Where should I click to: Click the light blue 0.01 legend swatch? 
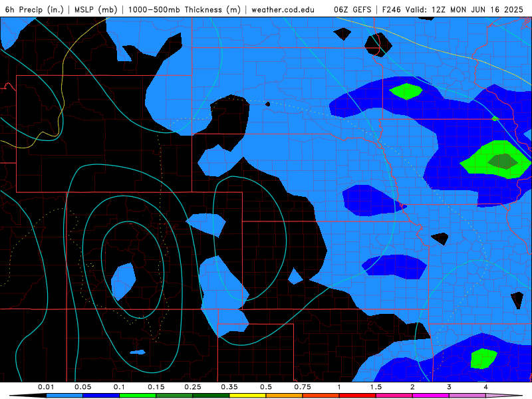tap(65, 396)
